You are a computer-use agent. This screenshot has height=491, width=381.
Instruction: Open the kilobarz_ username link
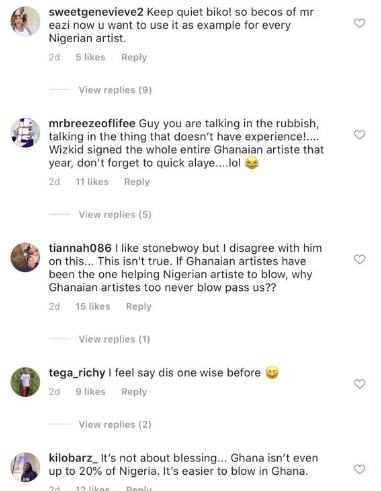(73, 458)
